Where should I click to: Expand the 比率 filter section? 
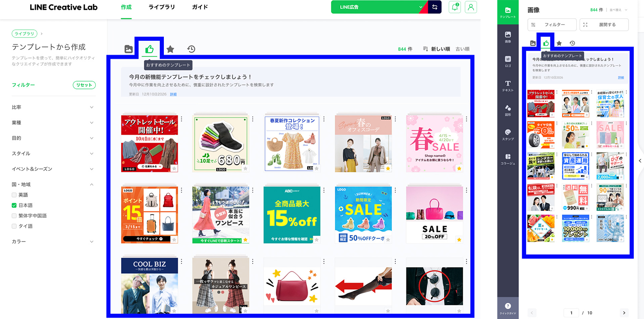[53, 107]
